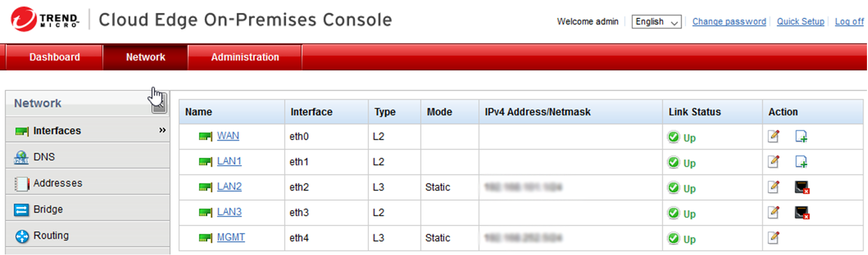Open the Administration tab
This screenshot has height=255, width=868.
(x=245, y=57)
